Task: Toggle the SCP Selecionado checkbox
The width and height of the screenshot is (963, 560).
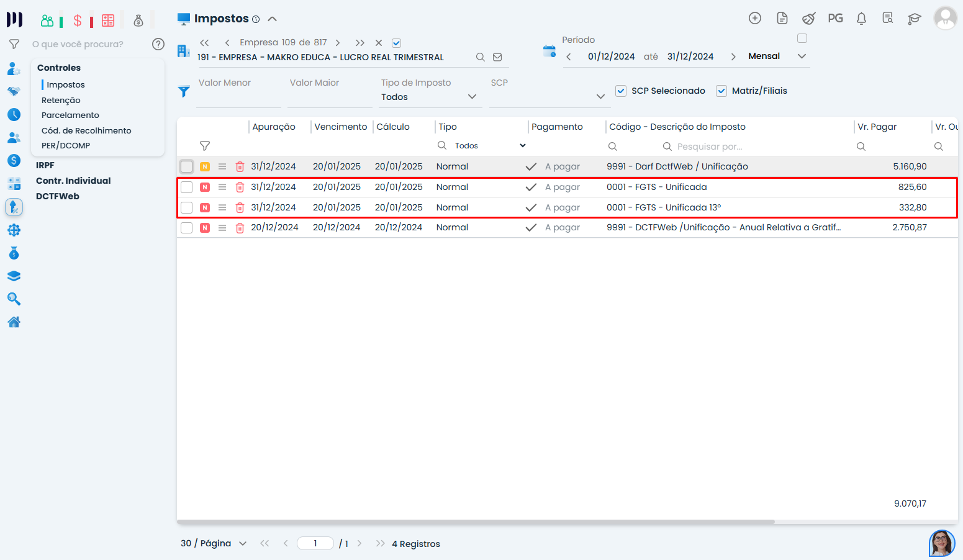Action: [621, 91]
